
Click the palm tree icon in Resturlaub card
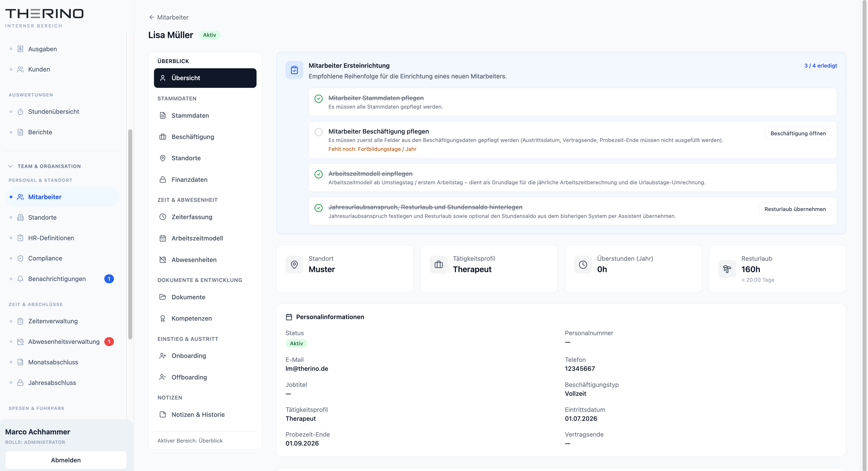(727, 269)
